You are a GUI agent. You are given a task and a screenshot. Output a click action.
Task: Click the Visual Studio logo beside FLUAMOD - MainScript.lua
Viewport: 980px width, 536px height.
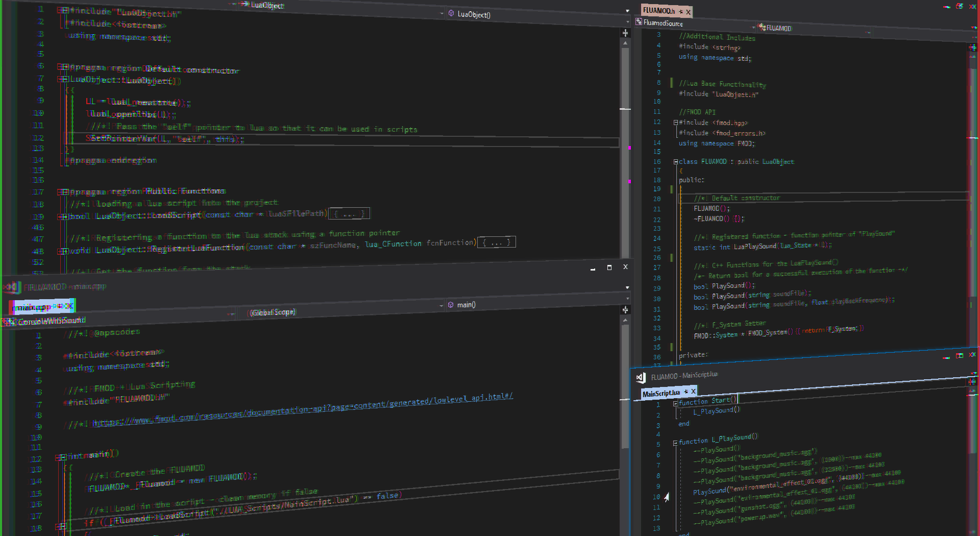[x=641, y=377]
